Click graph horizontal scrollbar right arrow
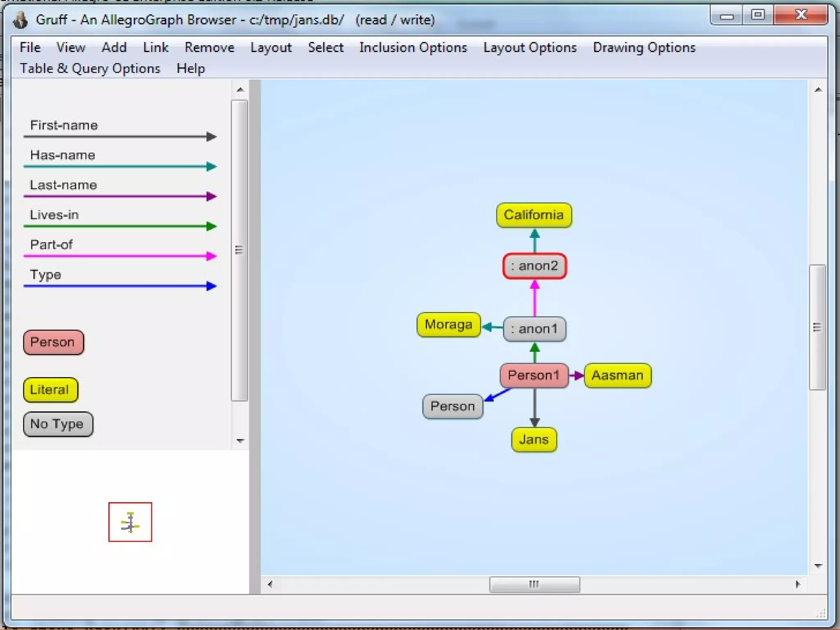Screen dimensions: 840x630 click(x=797, y=584)
